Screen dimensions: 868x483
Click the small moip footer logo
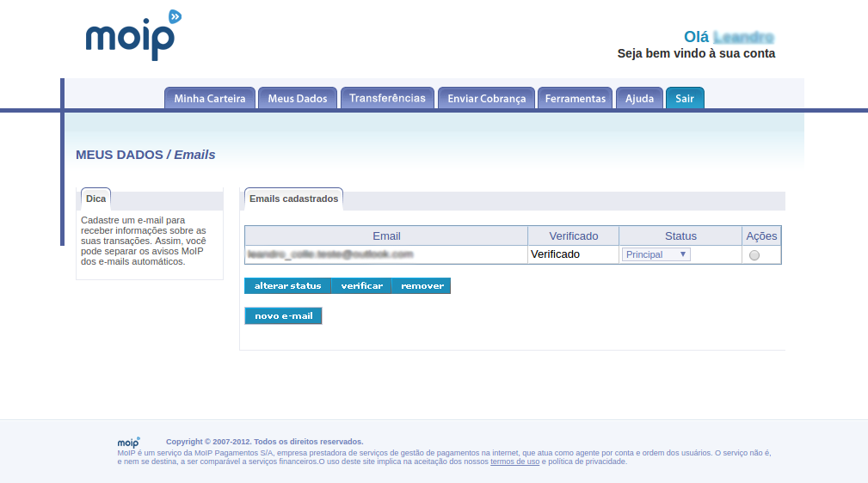coord(128,442)
